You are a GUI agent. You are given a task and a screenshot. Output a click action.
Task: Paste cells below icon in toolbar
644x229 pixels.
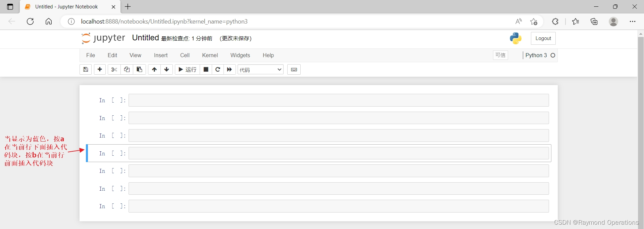click(x=139, y=69)
